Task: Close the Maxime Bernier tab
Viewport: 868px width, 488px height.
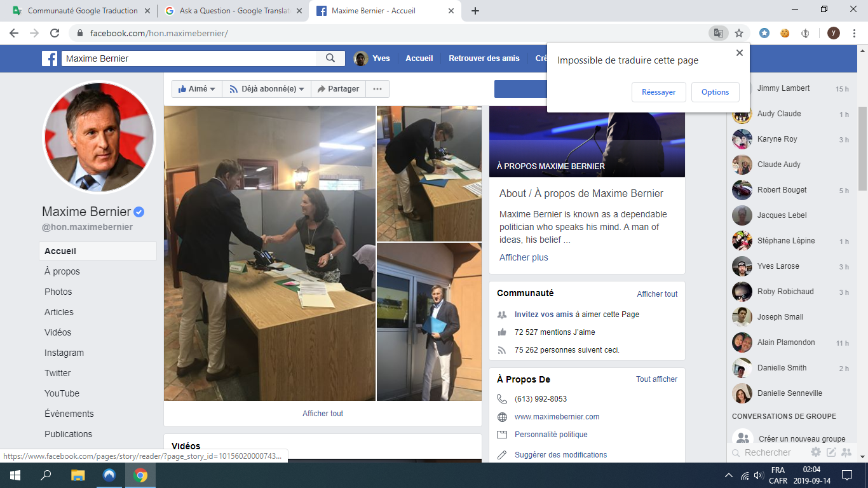Action: pyautogui.click(x=451, y=11)
